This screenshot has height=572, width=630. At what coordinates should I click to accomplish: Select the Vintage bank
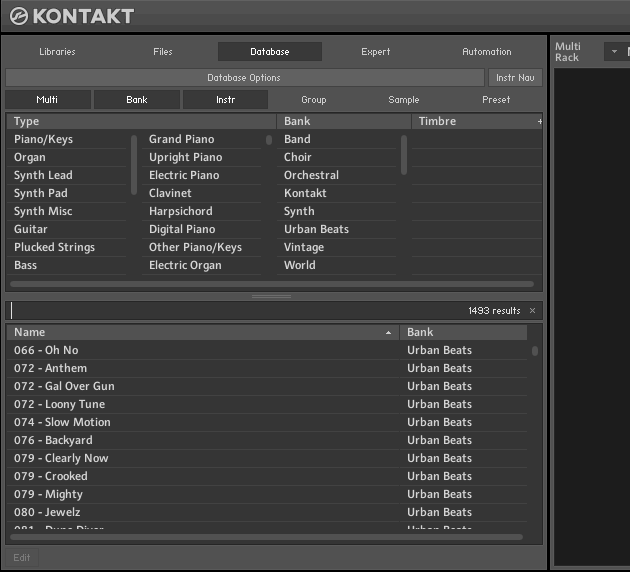[x=337, y=247]
